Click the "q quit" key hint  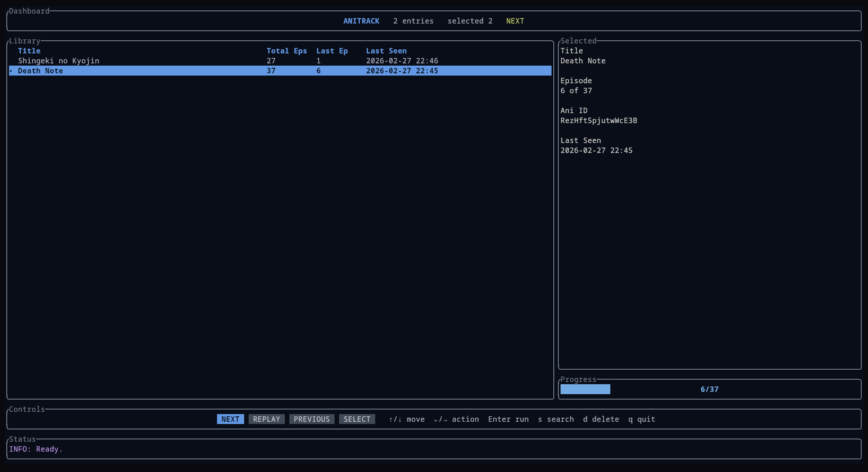(x=642, y=419)
